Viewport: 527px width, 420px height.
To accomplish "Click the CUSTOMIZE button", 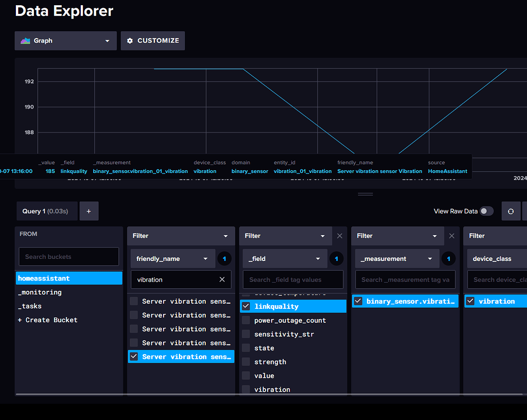I will 153,41.
